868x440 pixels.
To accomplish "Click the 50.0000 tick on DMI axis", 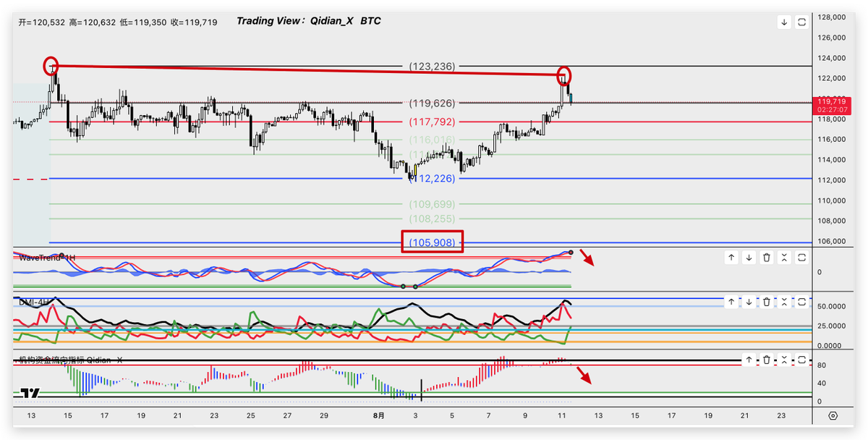I will 830,307.
